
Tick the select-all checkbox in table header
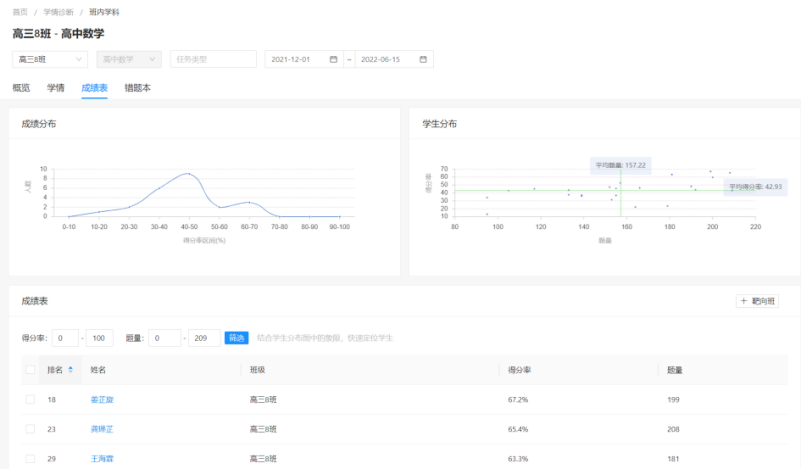click(x=30, y=369)
